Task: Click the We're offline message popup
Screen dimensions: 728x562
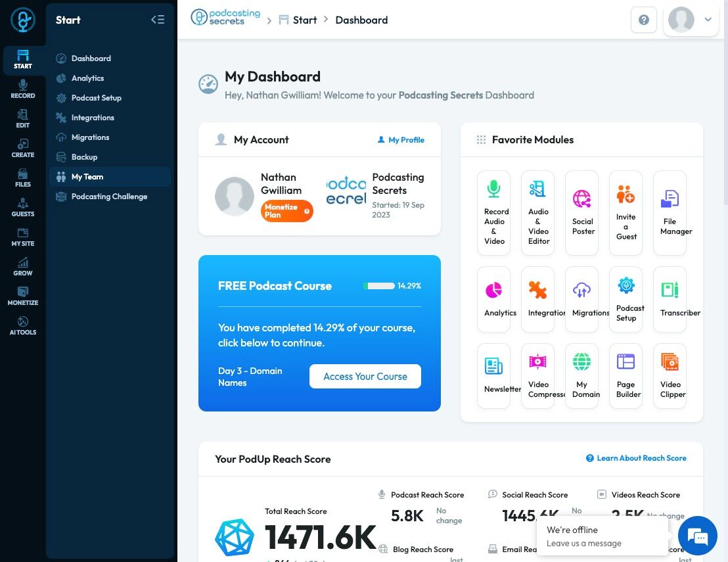Action: pos(603,536)
